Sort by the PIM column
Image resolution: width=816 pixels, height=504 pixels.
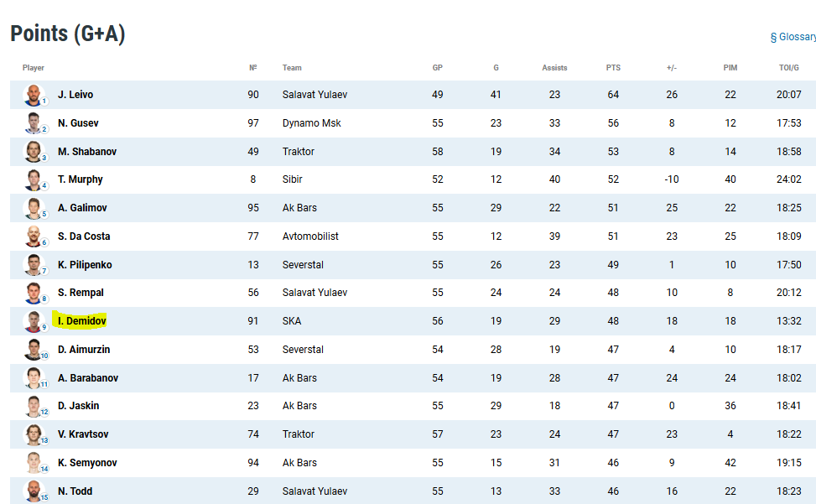click(x=730, y=68)
